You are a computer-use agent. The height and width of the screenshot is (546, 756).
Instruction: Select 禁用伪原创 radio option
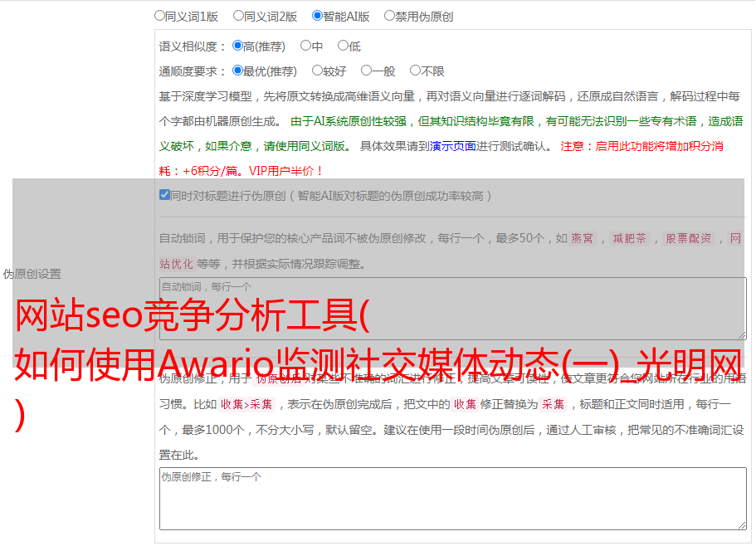[x=389, y=16]
